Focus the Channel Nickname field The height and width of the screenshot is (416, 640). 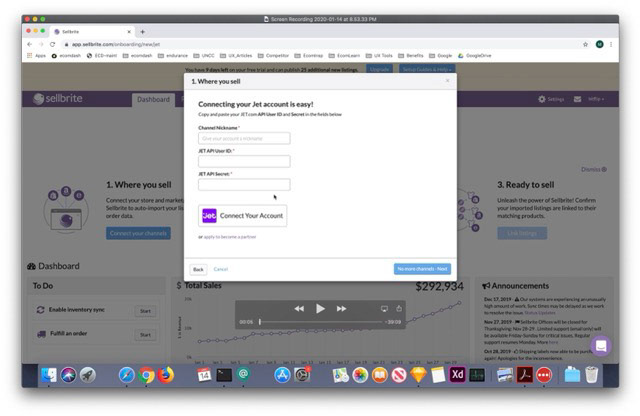pos(244,138)
